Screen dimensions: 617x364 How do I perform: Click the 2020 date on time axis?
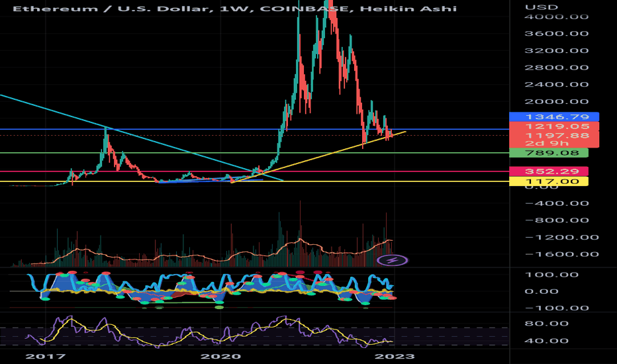point(220,357)
